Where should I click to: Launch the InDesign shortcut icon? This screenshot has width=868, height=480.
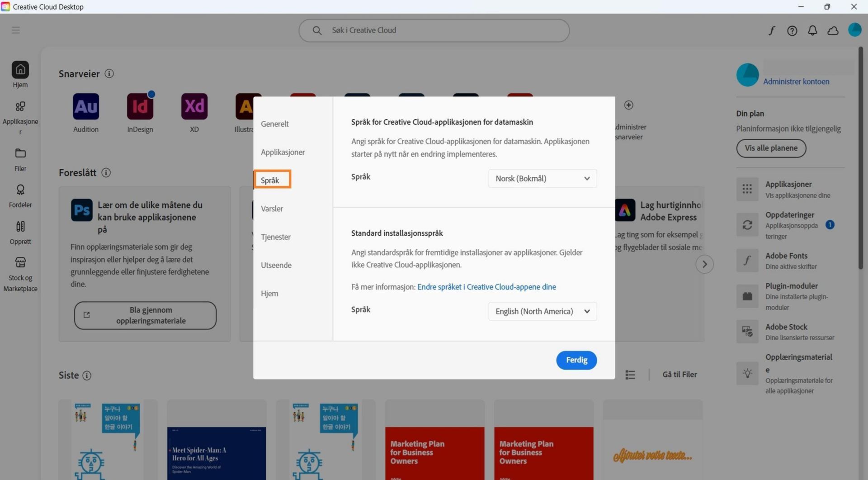(x=140, y=106)
